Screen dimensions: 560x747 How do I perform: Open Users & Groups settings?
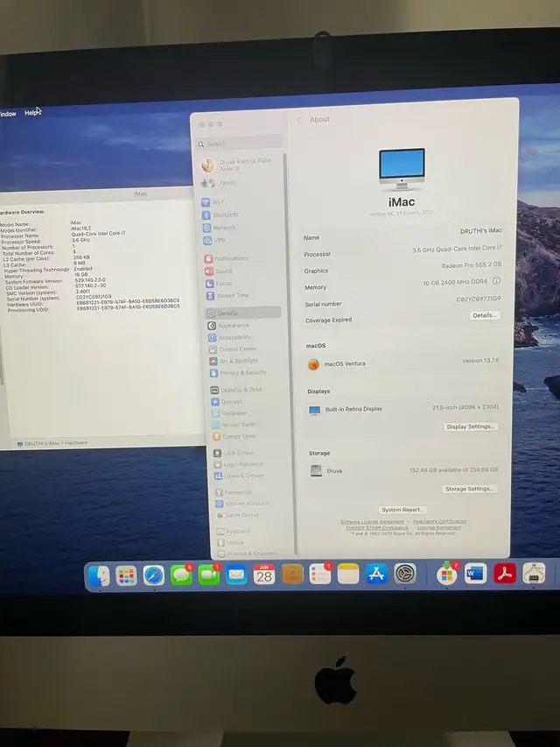[239, 476]
